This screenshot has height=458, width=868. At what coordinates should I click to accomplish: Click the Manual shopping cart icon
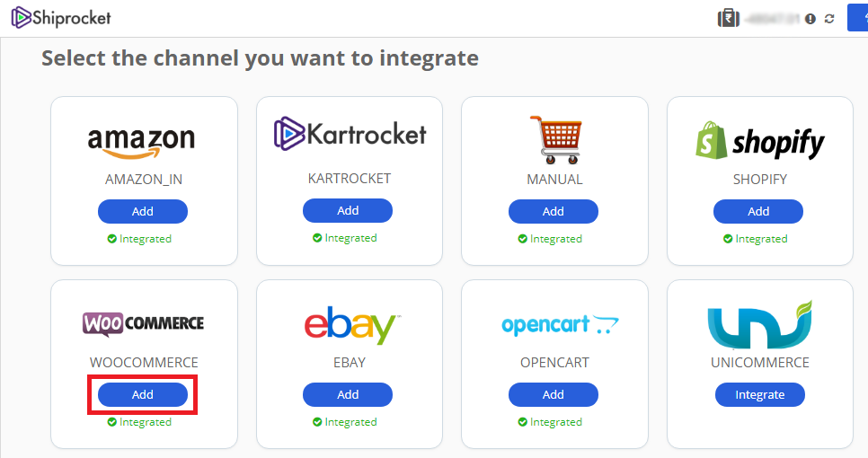coord(554,139)
